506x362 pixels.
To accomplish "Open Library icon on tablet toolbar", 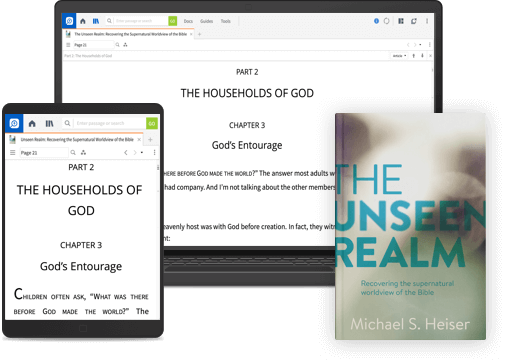I will [49, 123].
